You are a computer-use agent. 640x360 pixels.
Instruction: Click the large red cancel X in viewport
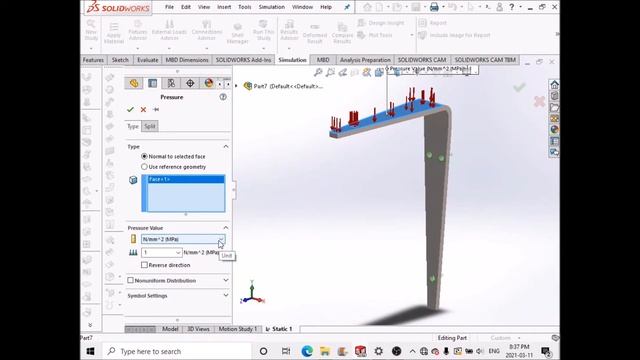[x=539, y=101]
